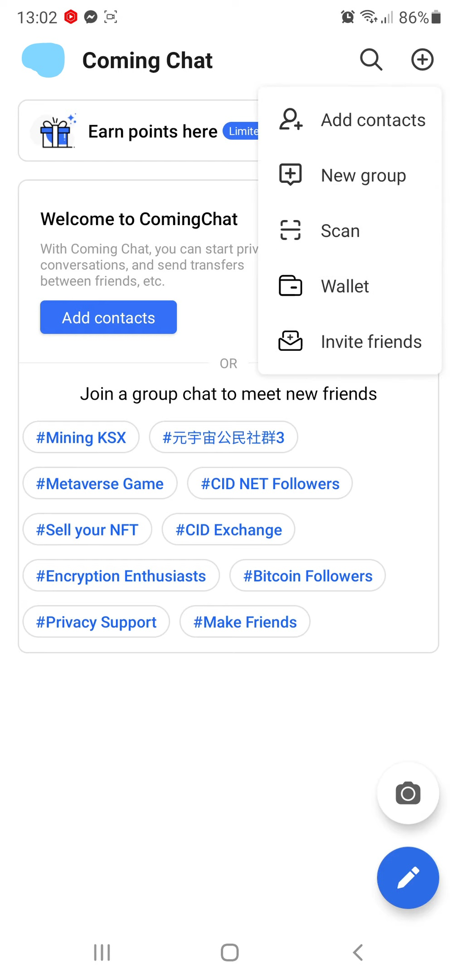The height and width of the screenshot is (980, 457).
Task: Open the #CID Exchange group chip
Action: tap(228, 530)
